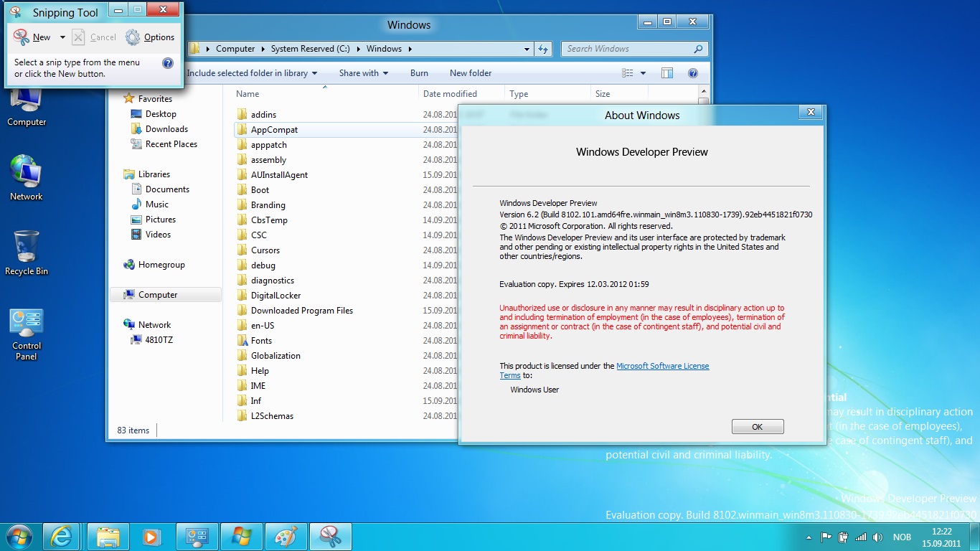Open the New snip type dropdown arrow
Screen dimensions: 980x551
(x=62, y=37)
